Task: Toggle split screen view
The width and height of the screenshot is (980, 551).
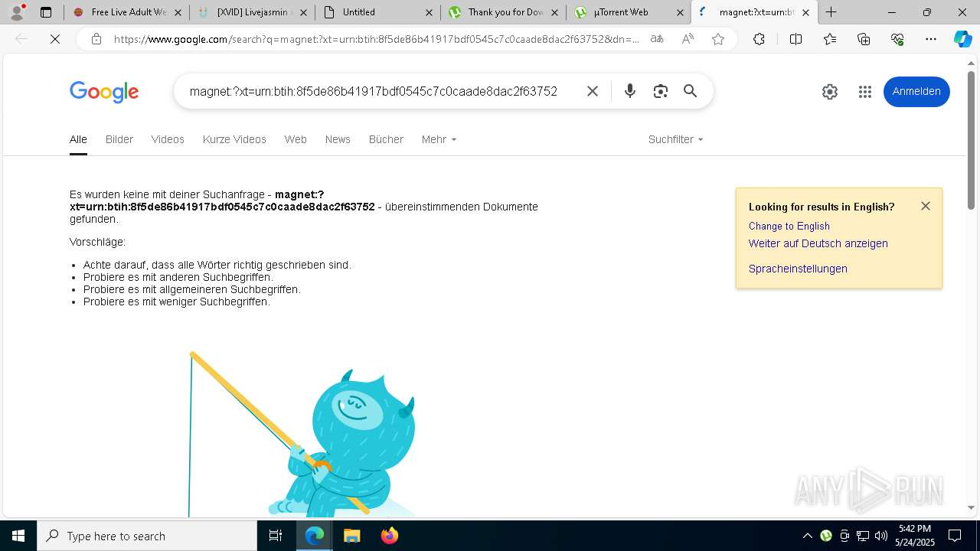Action: (795, 39)
